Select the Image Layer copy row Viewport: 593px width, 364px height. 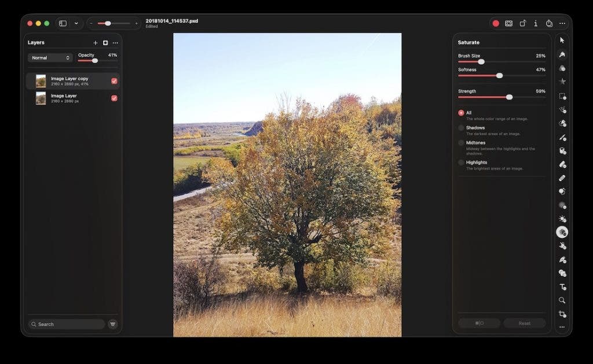tap(73, 81)
